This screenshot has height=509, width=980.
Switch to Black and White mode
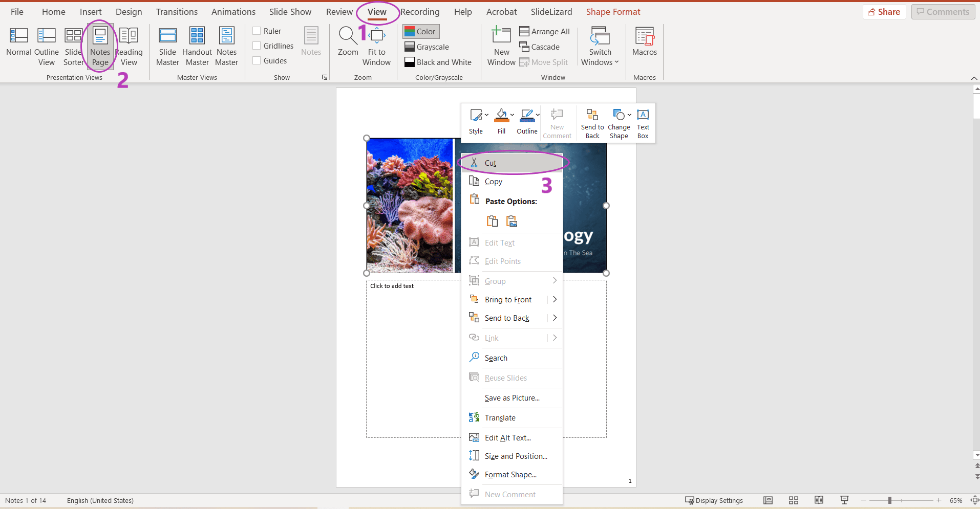pyautogui.click(x=438, y=62)
